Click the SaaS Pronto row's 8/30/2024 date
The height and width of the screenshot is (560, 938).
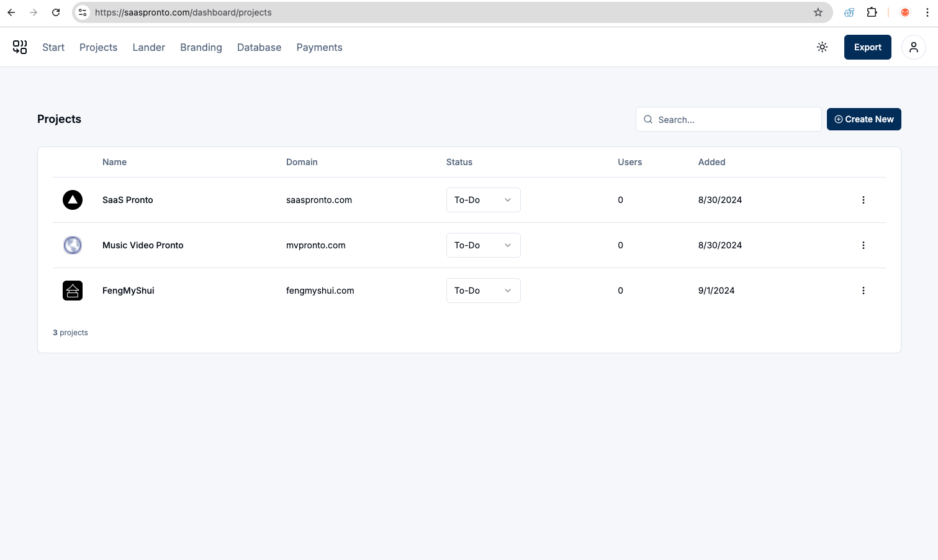pos(720,200)
